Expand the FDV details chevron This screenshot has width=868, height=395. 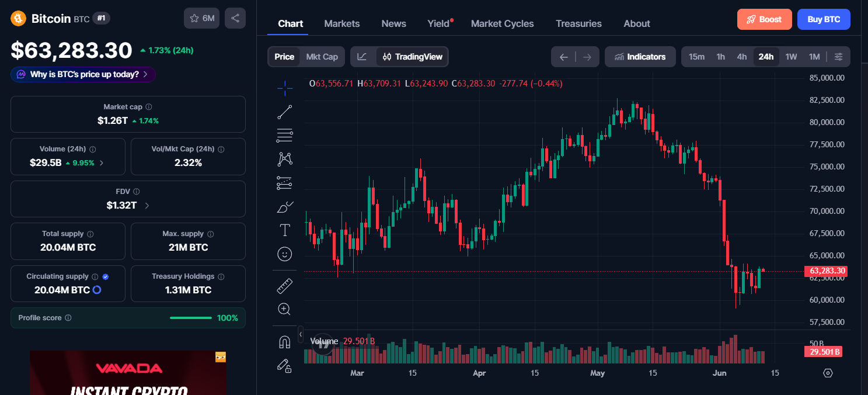click(147, 206)
